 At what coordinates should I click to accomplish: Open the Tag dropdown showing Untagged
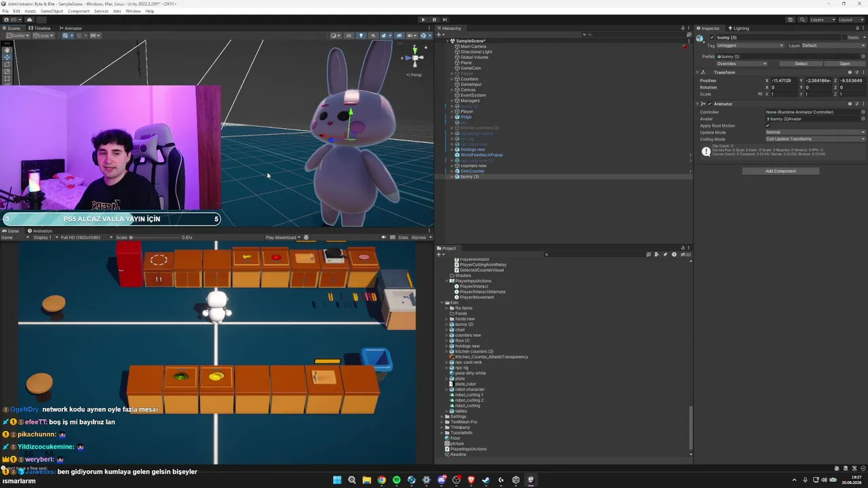point(750,45)
